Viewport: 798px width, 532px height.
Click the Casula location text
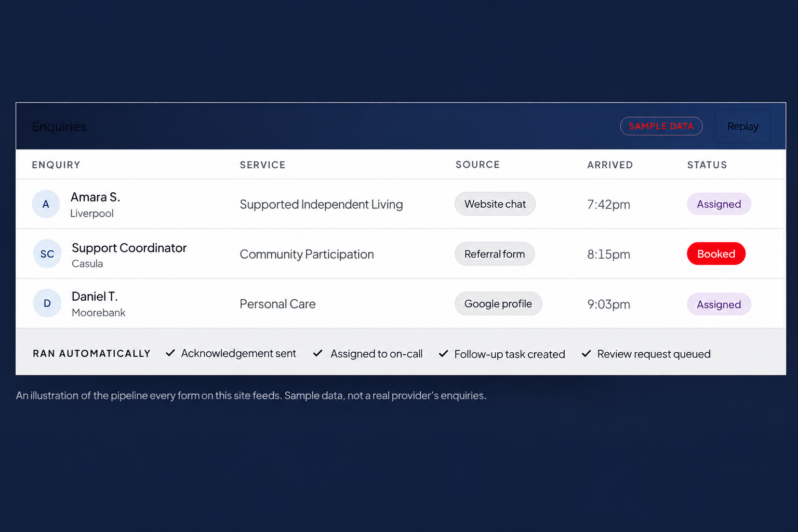tap(87, 264)
